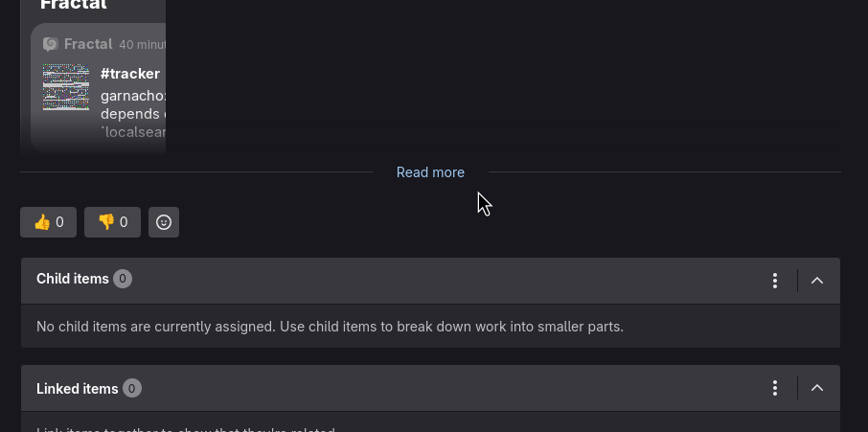
Task: Open Child items kebab actions menu
Action: pyautogui.click(x=775, y=281)
